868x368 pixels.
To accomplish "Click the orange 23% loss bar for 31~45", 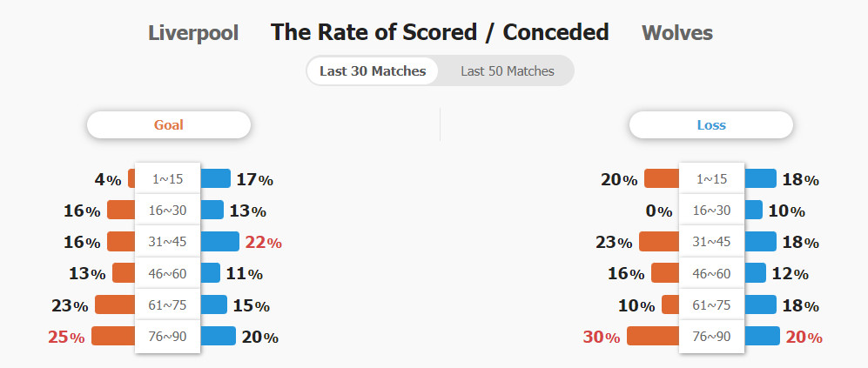I will [659, 242].
